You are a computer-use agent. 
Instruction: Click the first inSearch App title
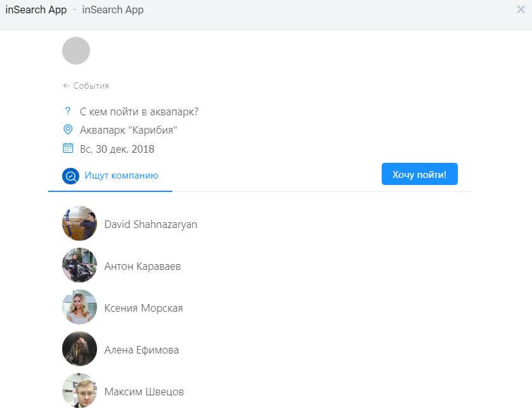pyautogui.click(x=36, y=10)
